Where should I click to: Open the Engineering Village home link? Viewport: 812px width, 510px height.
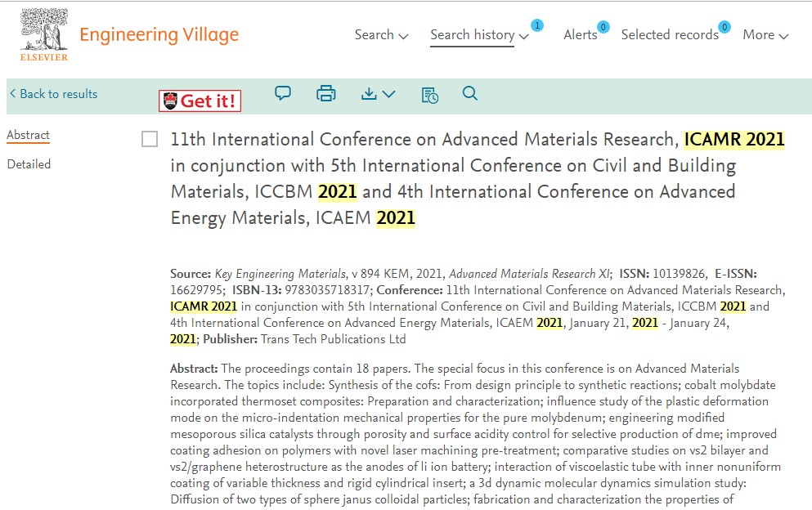pyautogui.click(x=159, y=34)
